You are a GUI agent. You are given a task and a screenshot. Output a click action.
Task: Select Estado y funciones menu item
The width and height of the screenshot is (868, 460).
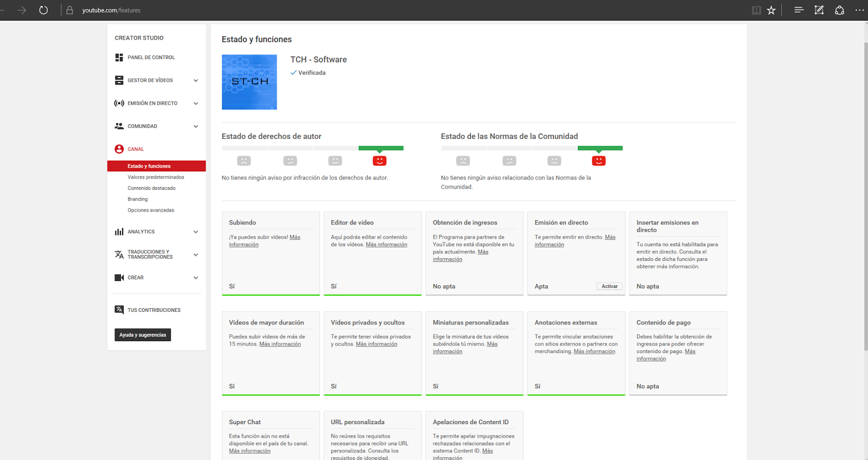pos(156,166)
